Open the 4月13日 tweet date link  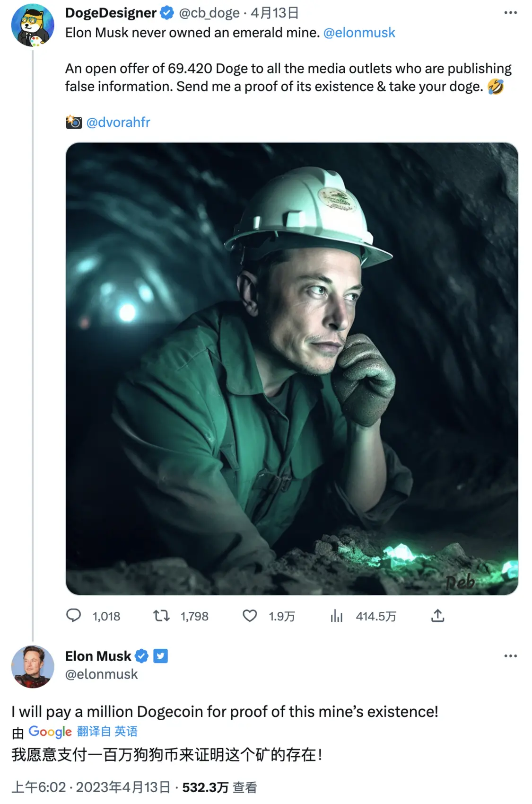(275, 13)
